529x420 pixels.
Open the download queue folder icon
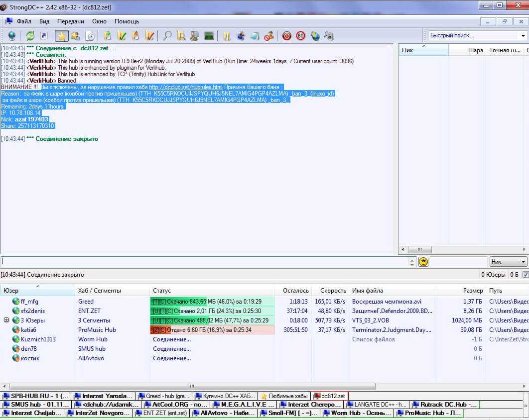[108, 36]
